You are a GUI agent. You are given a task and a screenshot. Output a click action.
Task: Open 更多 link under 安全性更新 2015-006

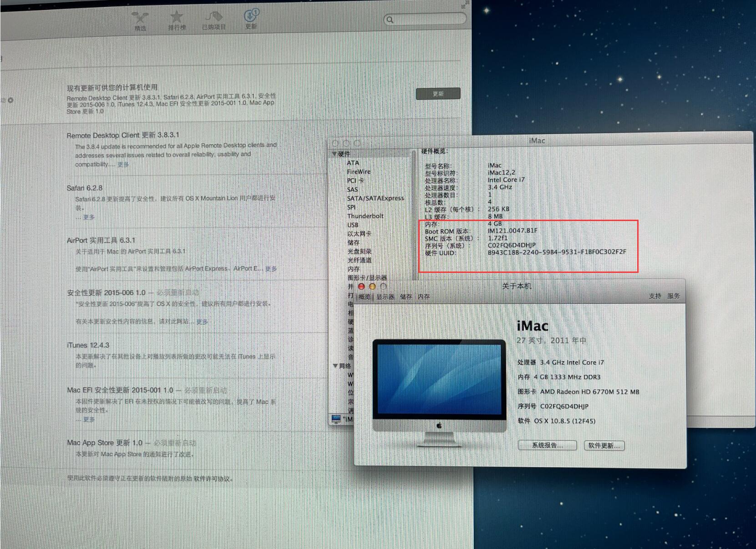(x=202, y=321)
